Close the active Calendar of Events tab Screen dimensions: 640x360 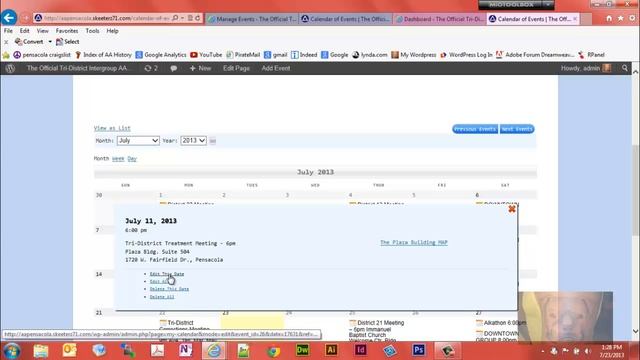[575, 19]
